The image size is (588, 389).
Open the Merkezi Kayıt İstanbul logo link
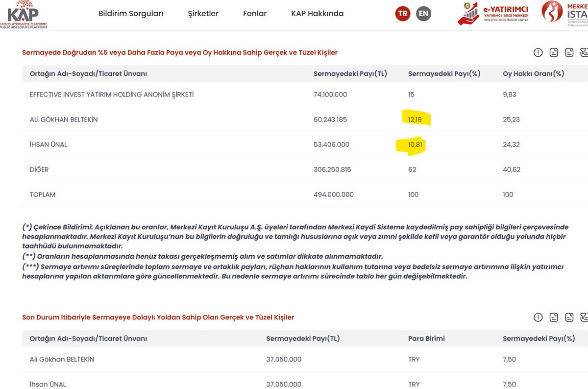(x=565, y=13)
